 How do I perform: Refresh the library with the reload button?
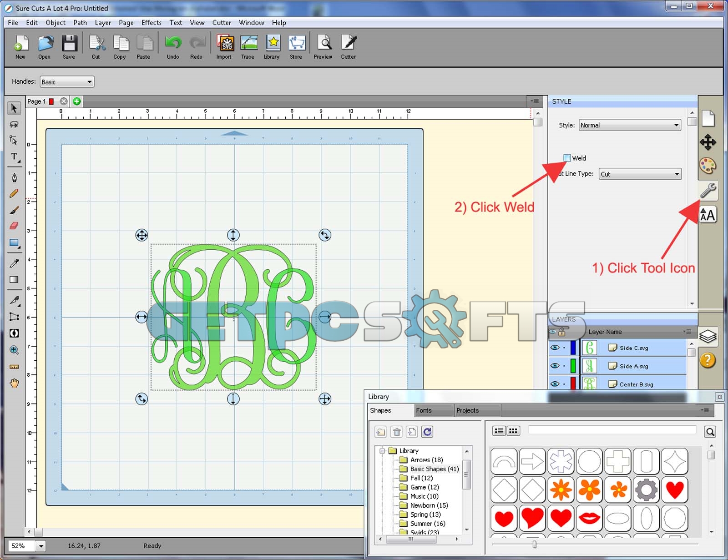tap(427, 432)
